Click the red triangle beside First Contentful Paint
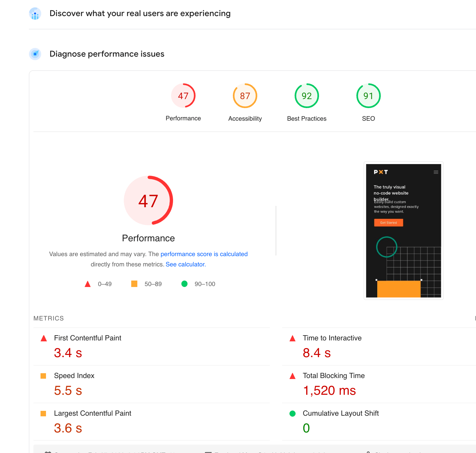The image size is (476, 453). click(x=43, y=338)
